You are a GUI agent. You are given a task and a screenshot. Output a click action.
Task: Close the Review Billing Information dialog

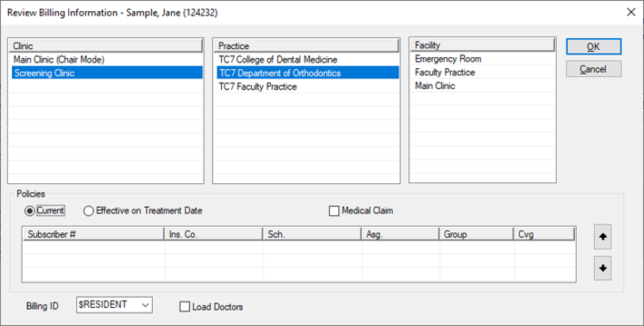[x=630, y=12]
